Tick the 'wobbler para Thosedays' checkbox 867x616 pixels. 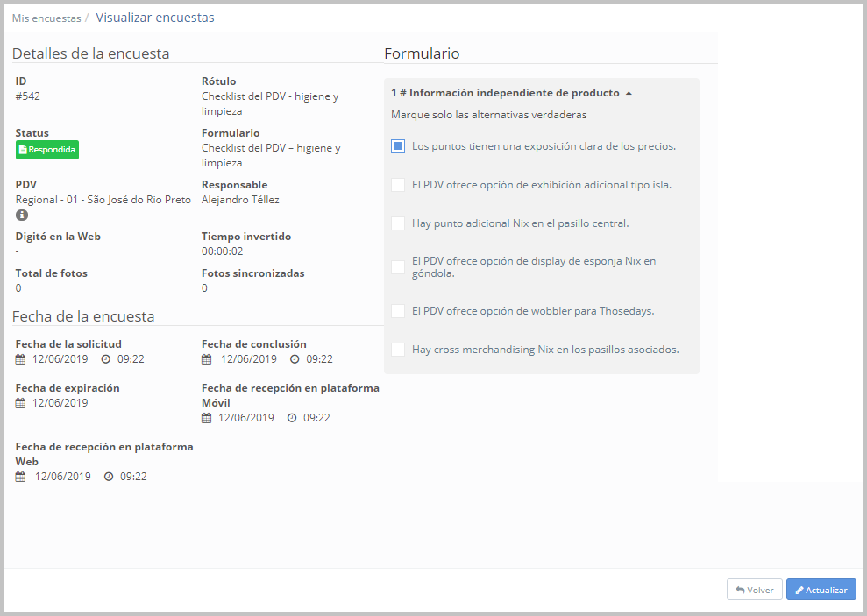pyautogui.click(x=398, y=311)
